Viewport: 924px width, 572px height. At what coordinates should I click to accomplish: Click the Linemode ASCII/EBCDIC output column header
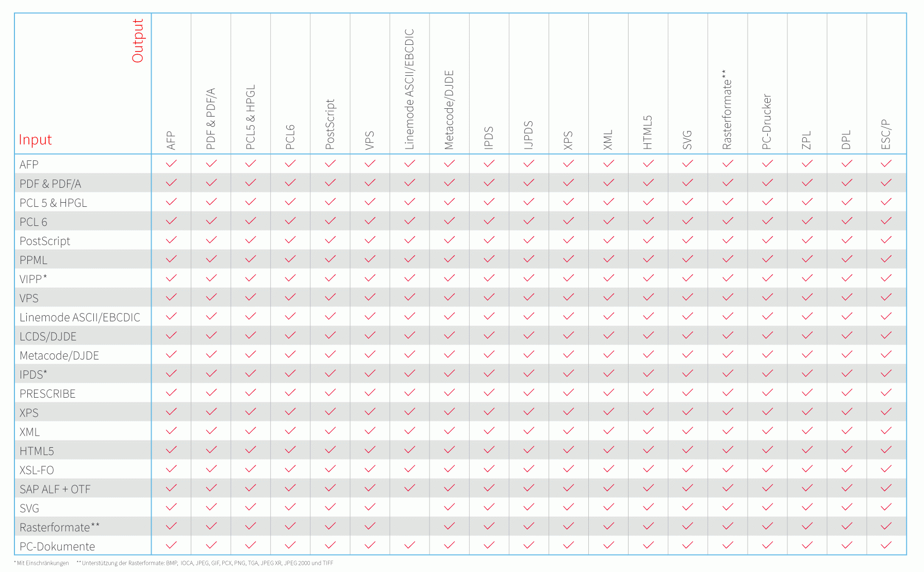pos(409,89)
